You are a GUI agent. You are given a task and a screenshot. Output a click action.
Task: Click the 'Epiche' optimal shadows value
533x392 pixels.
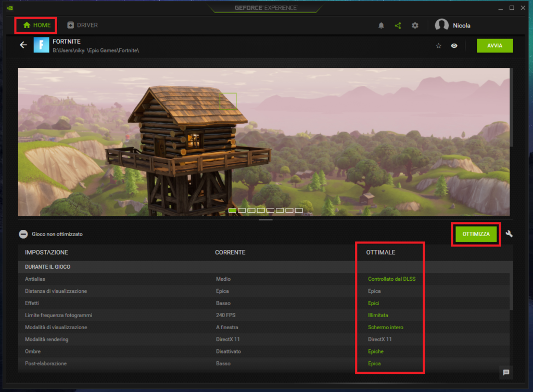coord(376,351)
